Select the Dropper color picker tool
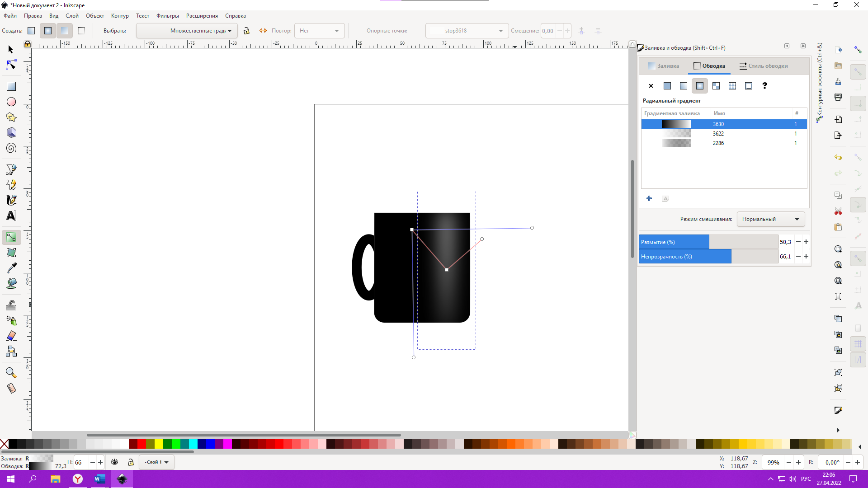The width and height of the screenshot is (868, 488). [x=11, y=268]
